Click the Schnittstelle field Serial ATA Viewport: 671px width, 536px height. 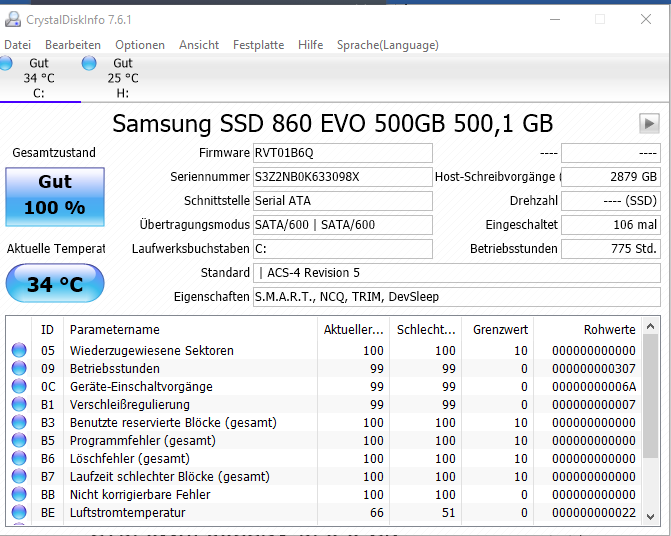click(343, 201)
